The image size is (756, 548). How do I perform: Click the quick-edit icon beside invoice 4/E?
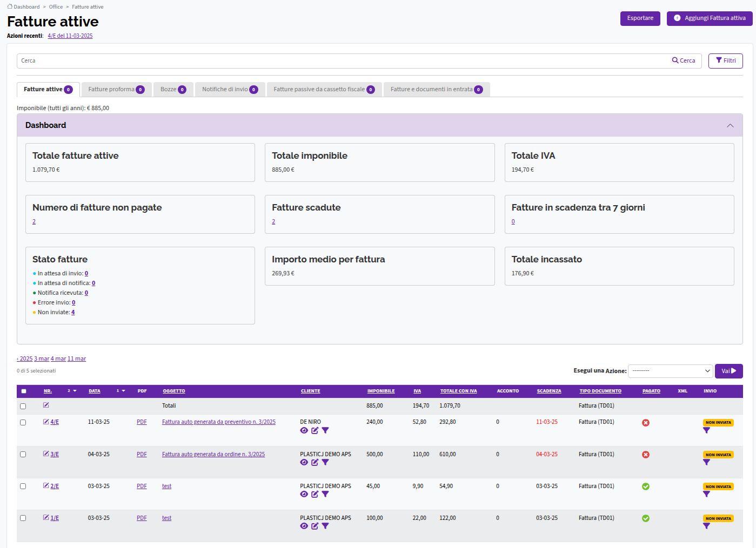coord(46,422)
